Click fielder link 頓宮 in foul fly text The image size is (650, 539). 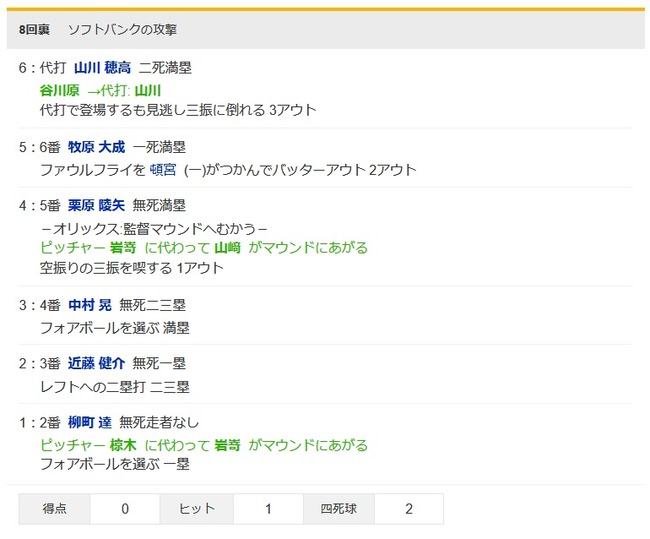(x=163, y=170)
